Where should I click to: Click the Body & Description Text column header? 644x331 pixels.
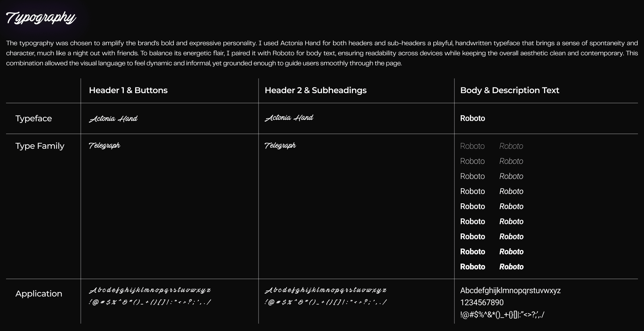509,90
